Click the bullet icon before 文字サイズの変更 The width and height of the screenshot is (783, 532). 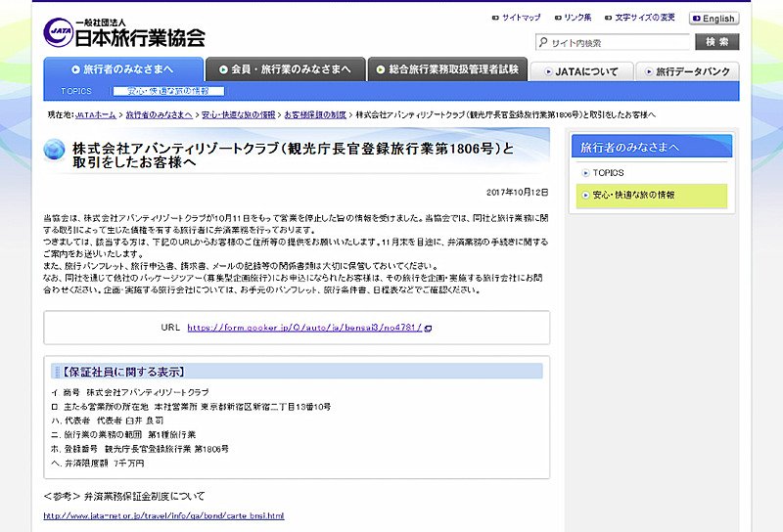608,18
